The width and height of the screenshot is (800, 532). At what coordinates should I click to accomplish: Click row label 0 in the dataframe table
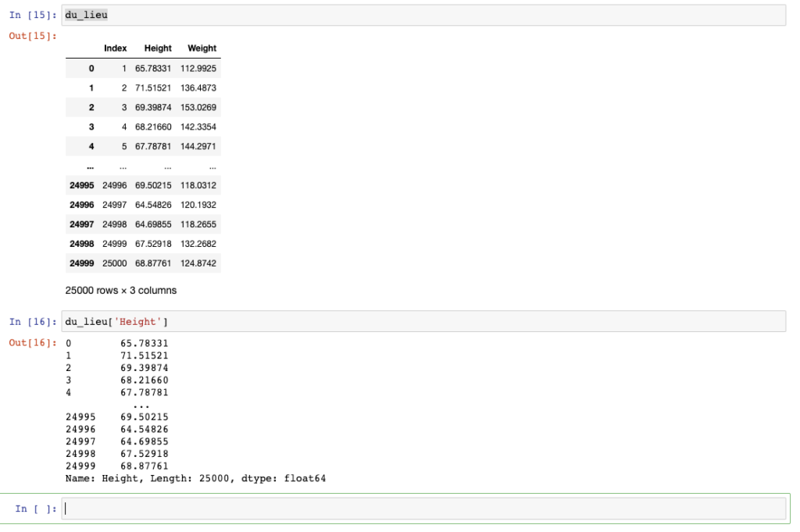click(91, 68)
